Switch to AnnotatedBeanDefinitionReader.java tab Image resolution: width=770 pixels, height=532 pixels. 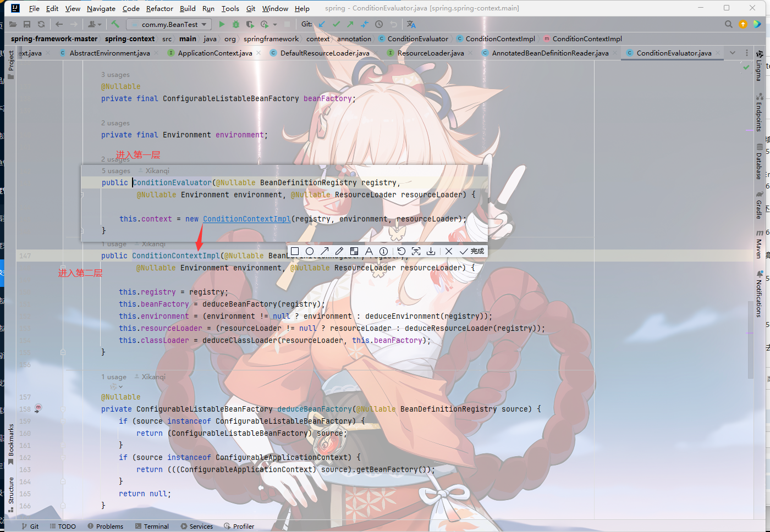[550, 53]
